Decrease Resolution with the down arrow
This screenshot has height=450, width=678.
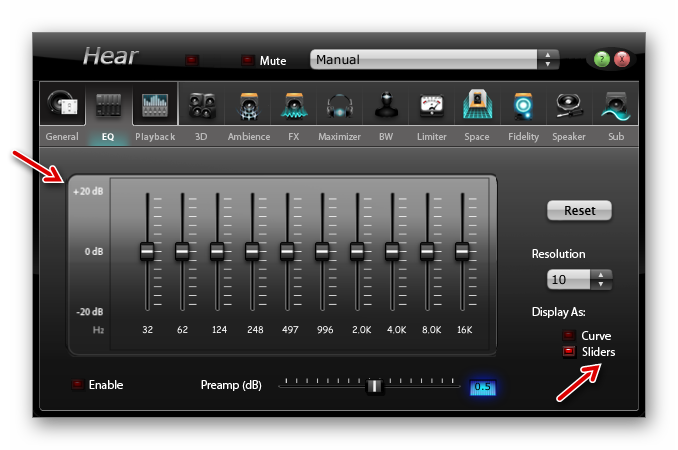[601, 284]
